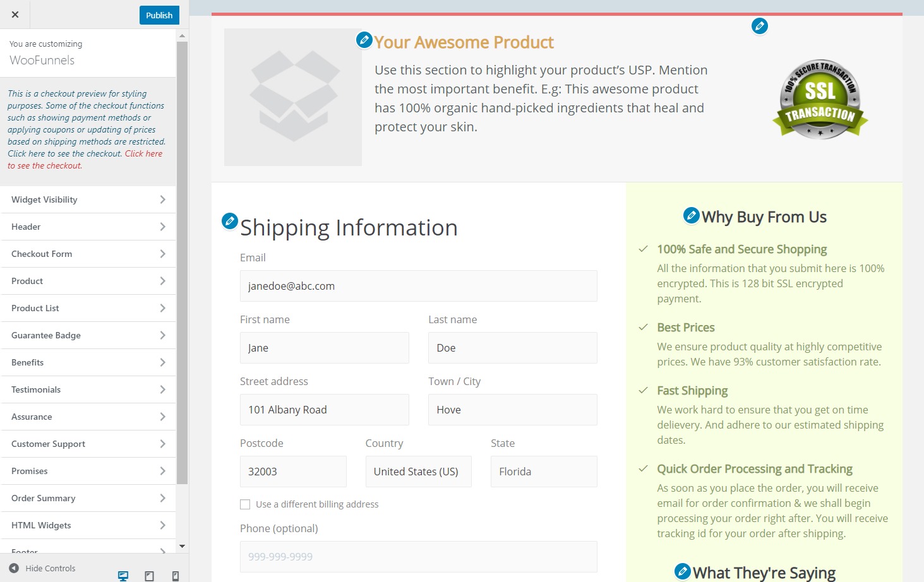The height and width of the screenshot is (582, 924).
Task: Click the edit pencil beside Why Buy From Us
Action: pyautogui.click(x=692, y=215)
